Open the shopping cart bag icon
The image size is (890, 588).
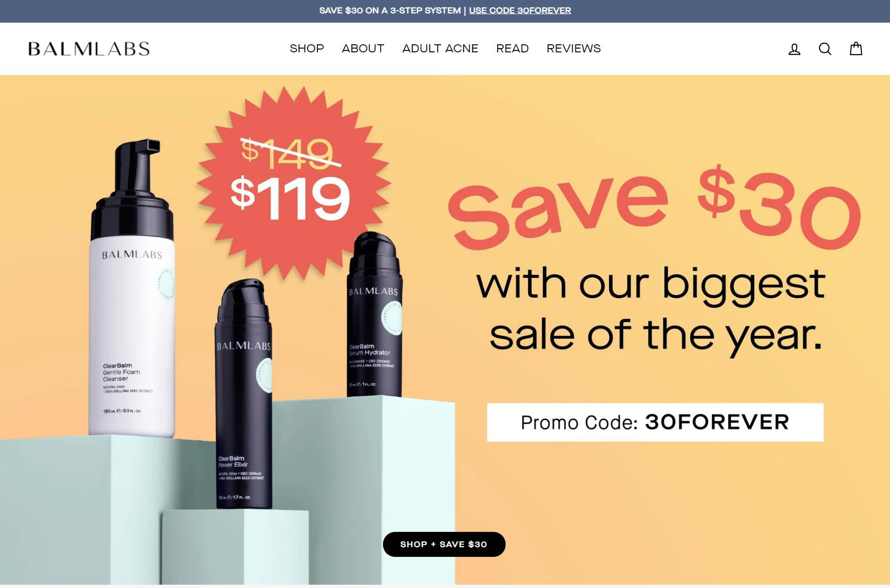point(856,49)
